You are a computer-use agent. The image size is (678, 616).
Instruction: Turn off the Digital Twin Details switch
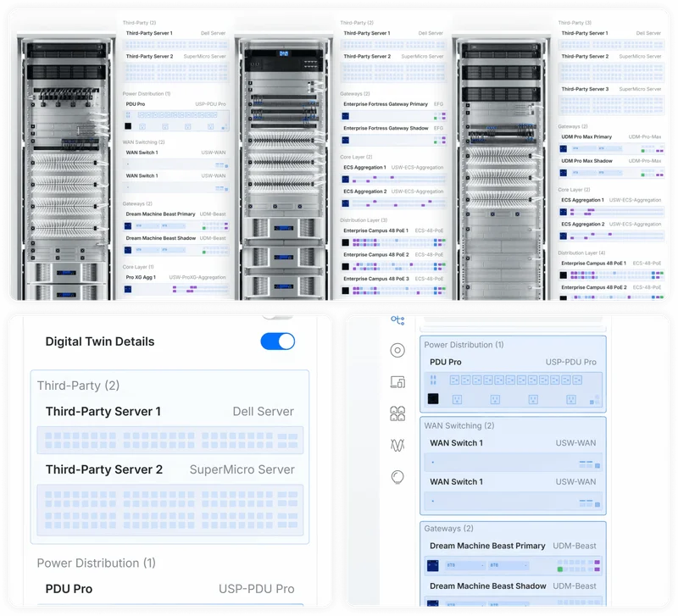pos(278,341)
